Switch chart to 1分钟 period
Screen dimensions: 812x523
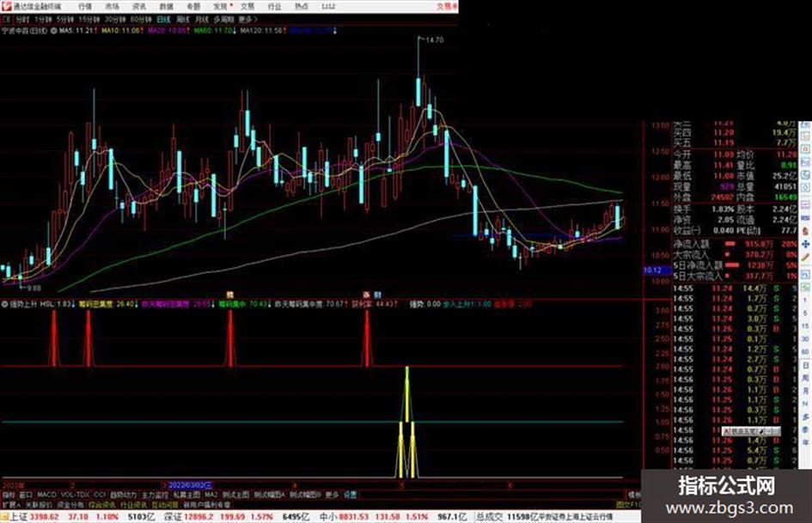[43, 19]
